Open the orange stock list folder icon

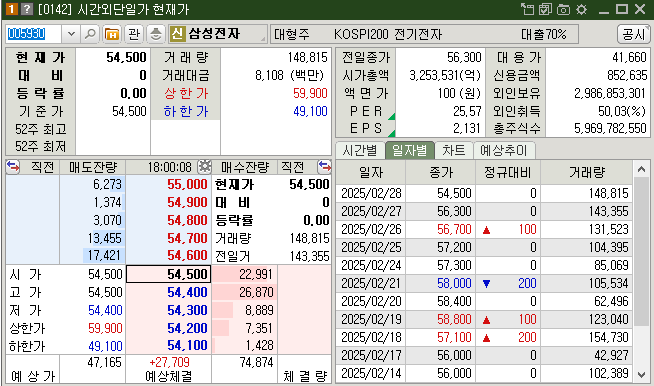[x=112, y=34]
